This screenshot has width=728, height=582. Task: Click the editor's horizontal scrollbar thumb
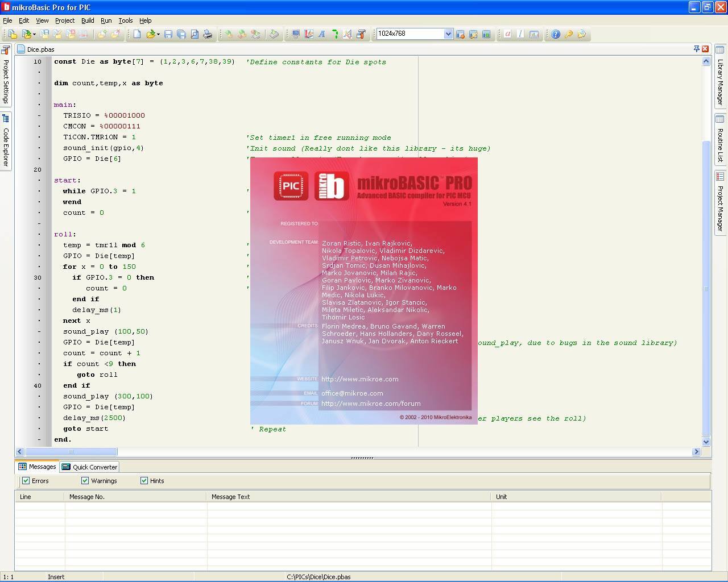point(71,452)
